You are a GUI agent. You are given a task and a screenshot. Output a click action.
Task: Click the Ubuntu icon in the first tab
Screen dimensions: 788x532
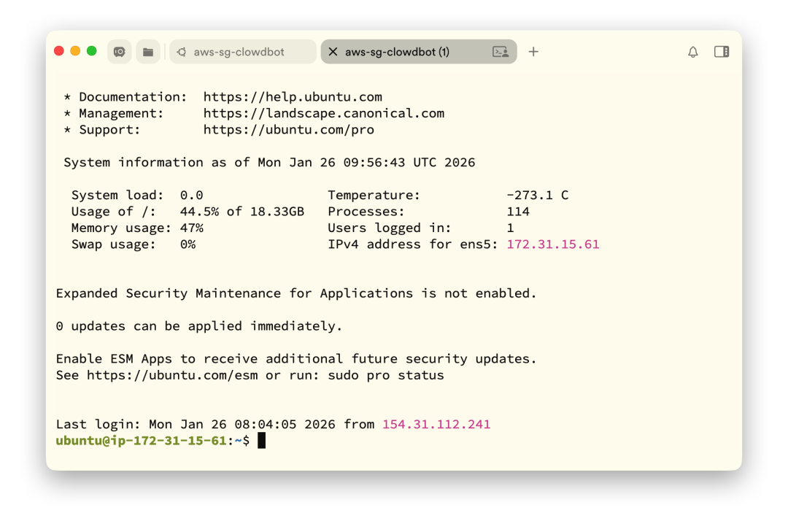click(x=182, y=52)
